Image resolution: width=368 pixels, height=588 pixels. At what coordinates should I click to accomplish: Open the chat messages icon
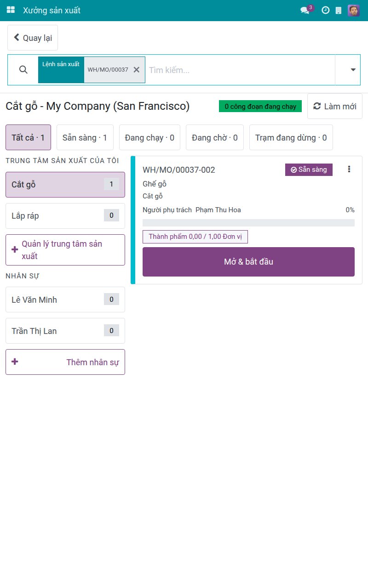tap(305, 10)
